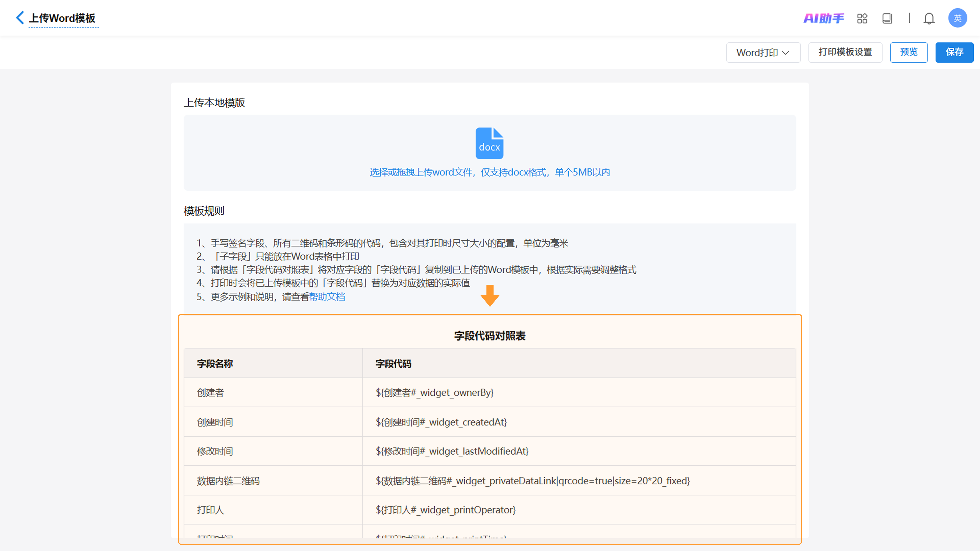
Task: Select the 修改时间 field code cell
Action: click(x=452, y=451)
